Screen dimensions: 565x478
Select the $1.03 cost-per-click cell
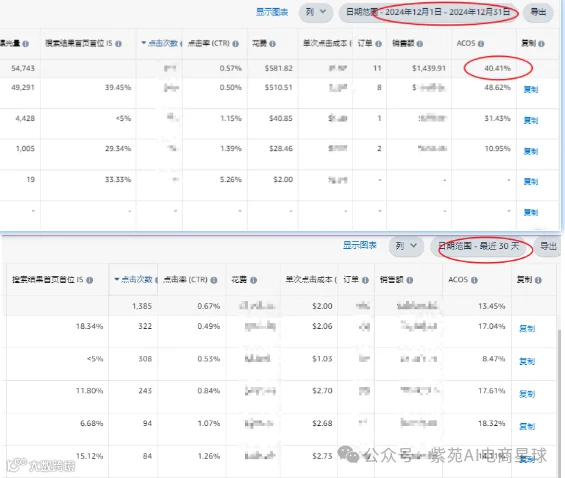pos(322,359)
